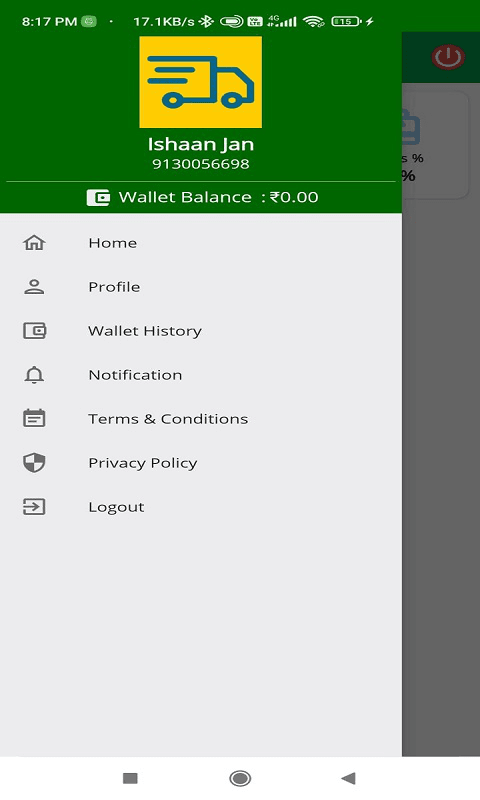The width and height of the screenshot is (480, 800).
Task: Select Wallet History from the drawer
Action: [x=201, y=331]
